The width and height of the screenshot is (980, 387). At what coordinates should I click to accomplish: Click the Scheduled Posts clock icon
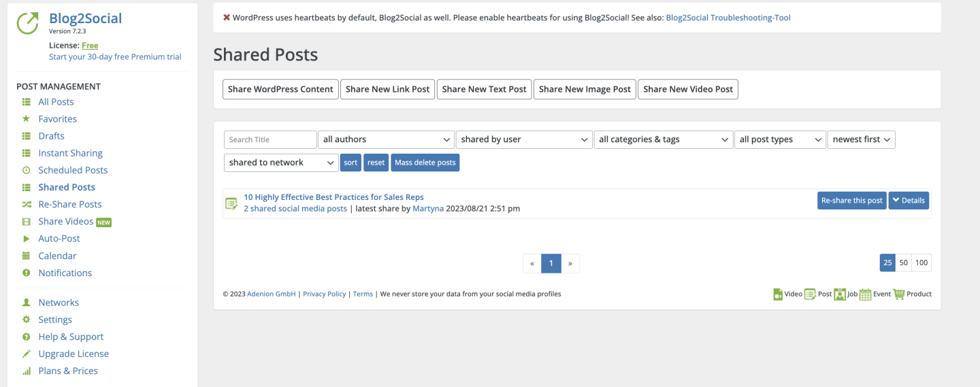click(27, 170)
